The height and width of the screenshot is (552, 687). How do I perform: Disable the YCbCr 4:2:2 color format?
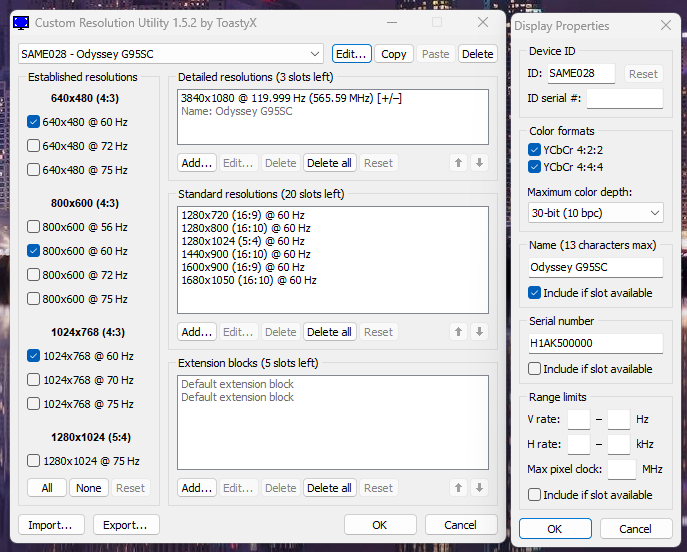(534, 150)
